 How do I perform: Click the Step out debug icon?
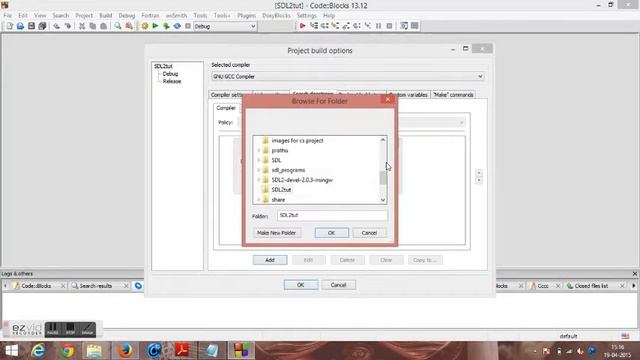pyautogui.click(x=346, y=26)
